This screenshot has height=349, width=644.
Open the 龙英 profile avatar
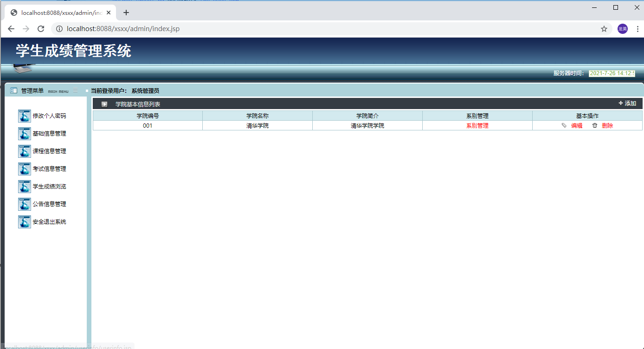point(623,29)
